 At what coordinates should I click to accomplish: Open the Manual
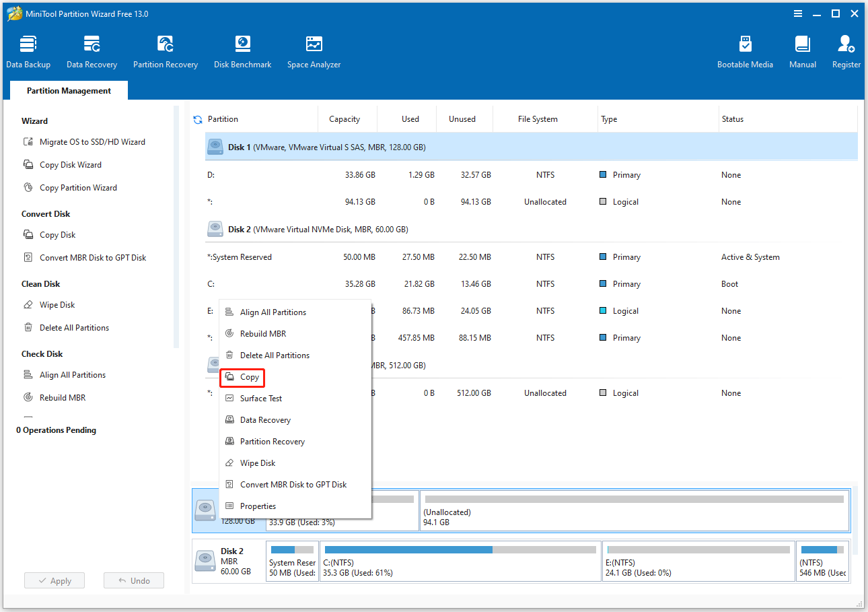click(802, 50)
